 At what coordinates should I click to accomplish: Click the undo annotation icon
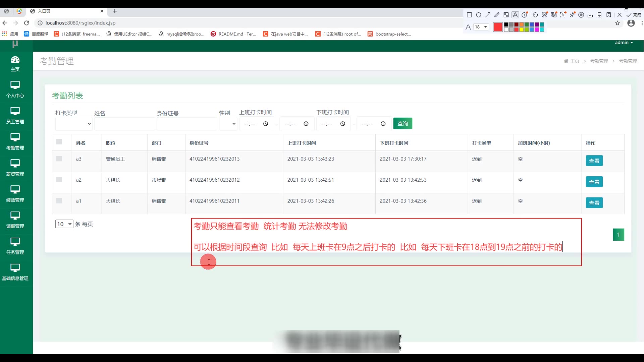pyautogui.click(x=535, y=15)
